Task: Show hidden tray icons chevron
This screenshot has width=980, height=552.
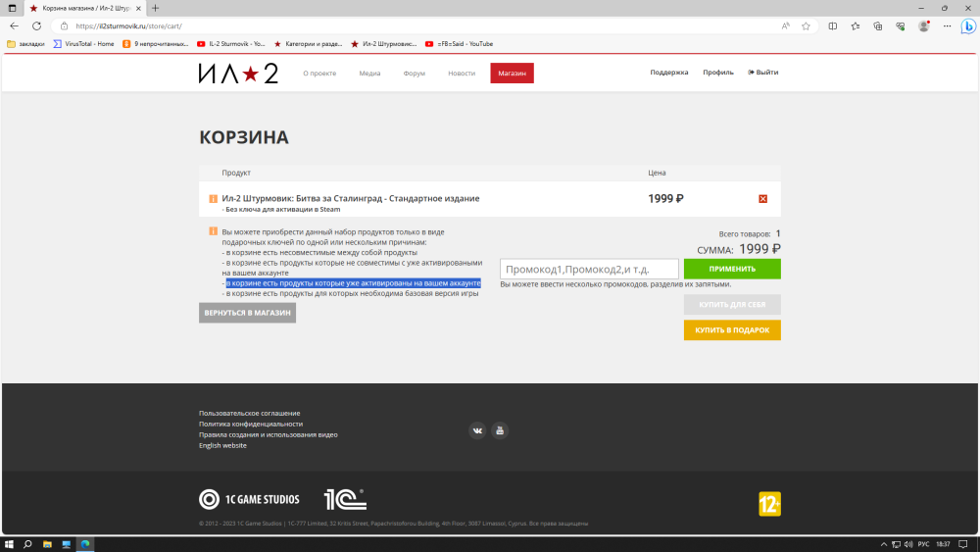Action: click(884, 544)
